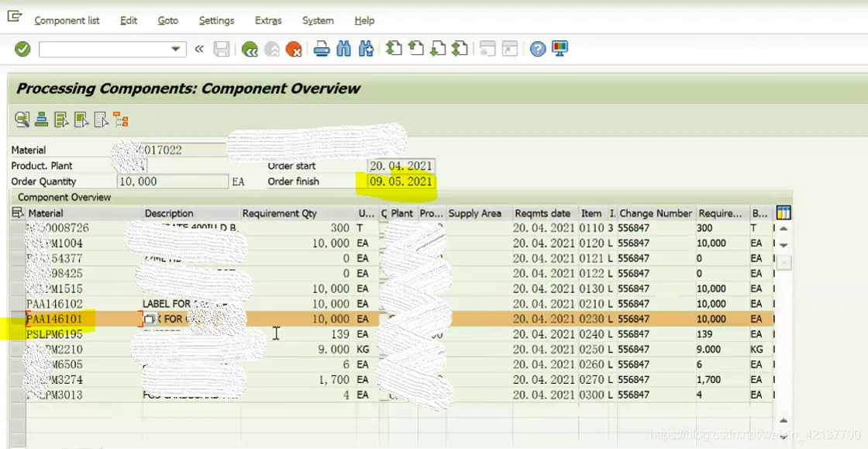The height and width of the screenshot is (449, 868).
Task: Click the Requirement Qty column header
Action: [x=298, y=213]
